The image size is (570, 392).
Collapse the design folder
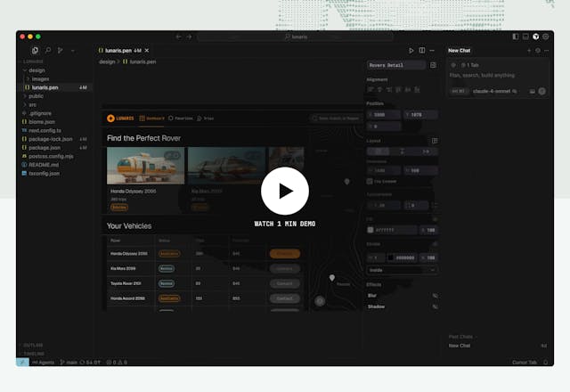pyautogui.click(x=37, y=69)
